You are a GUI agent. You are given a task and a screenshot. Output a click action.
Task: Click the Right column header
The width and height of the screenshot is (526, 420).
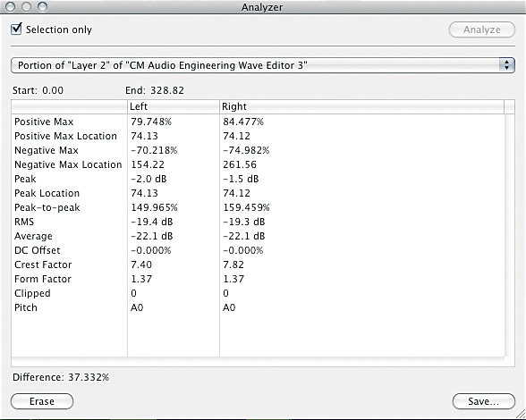click(x=361, y=106)
